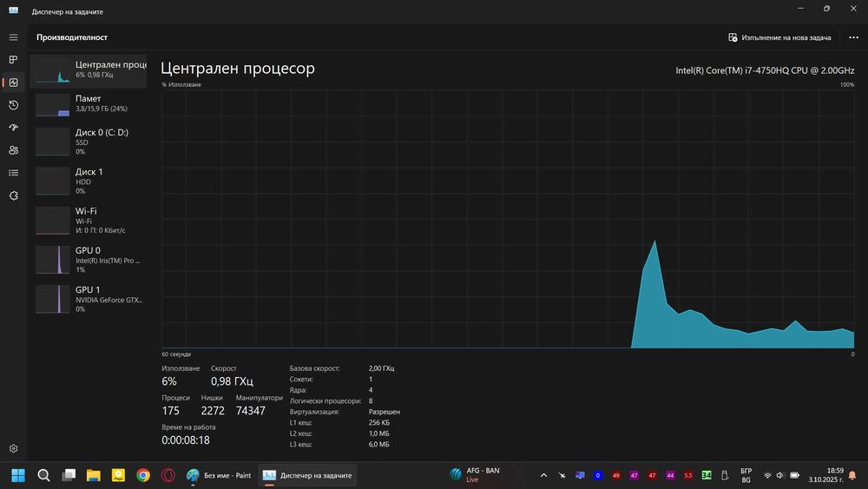Open Google Chrome from the taskbar
The image size is (868, 489).
143,475
